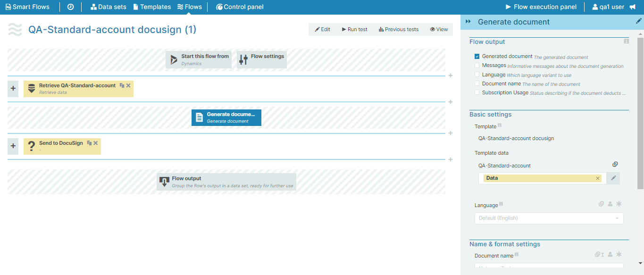The image size is (644, 275).
Task: Click the Document name asterisk icon
Action: click(x=619, y=254)
